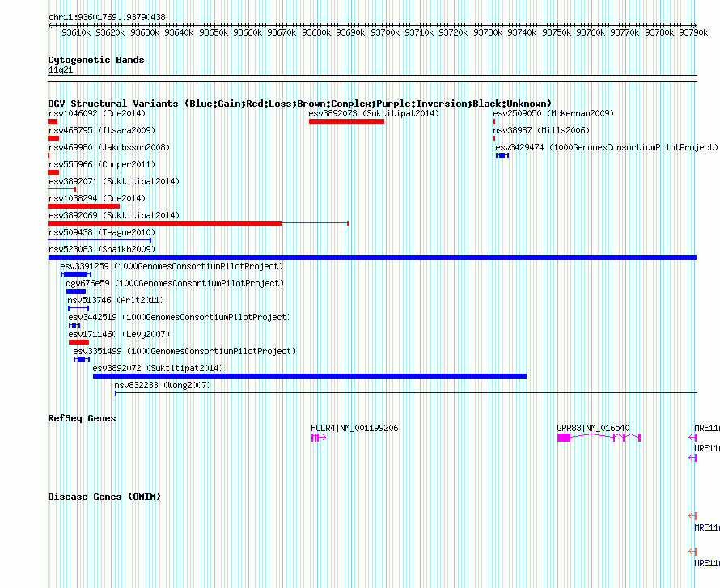Open the nsv1046092 (Coe2014) label
Image resolution: width=720 pixels, height=588 pixels.
pos(97,113)
